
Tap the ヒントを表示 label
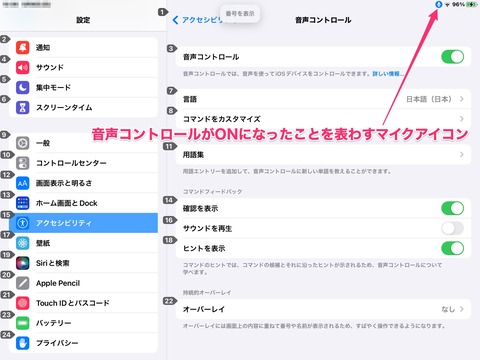204,248
